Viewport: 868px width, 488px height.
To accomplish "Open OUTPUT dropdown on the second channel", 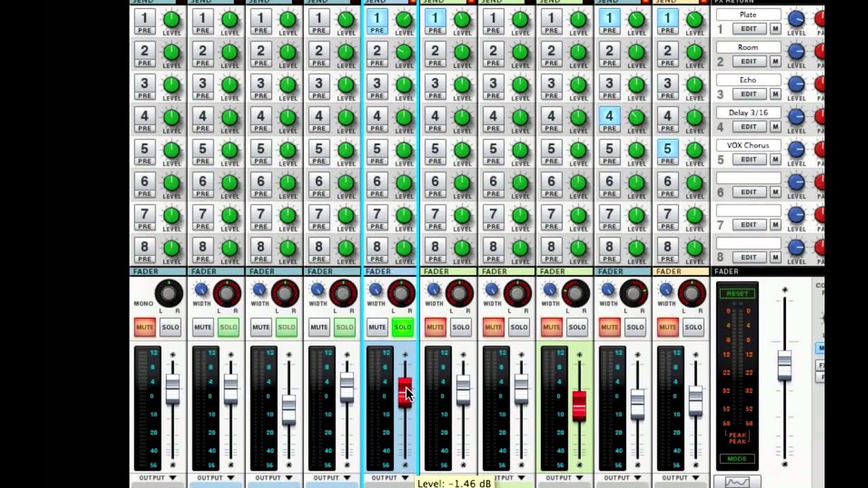I will [216, 478].
